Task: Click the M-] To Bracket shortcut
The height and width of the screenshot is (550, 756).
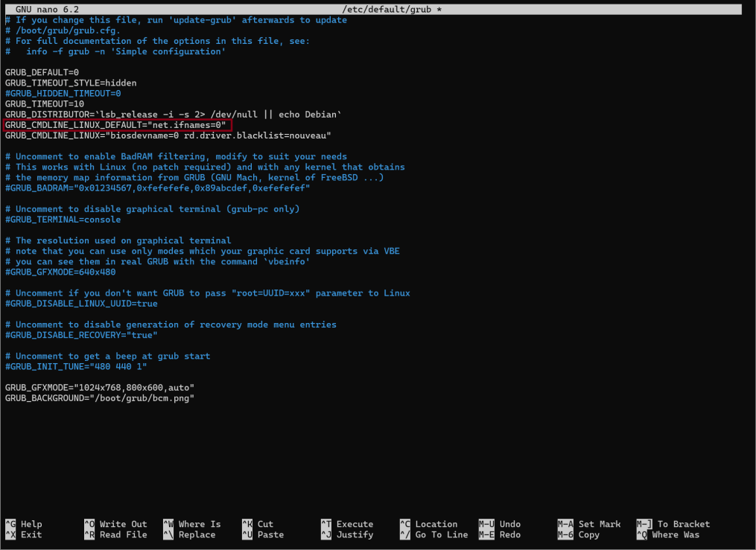Action: coord(673,524)
